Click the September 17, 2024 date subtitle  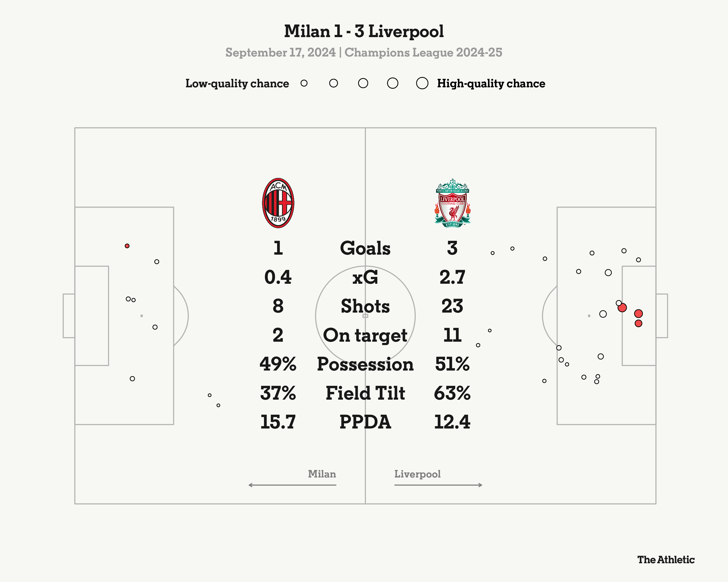[x=280, y=53]
